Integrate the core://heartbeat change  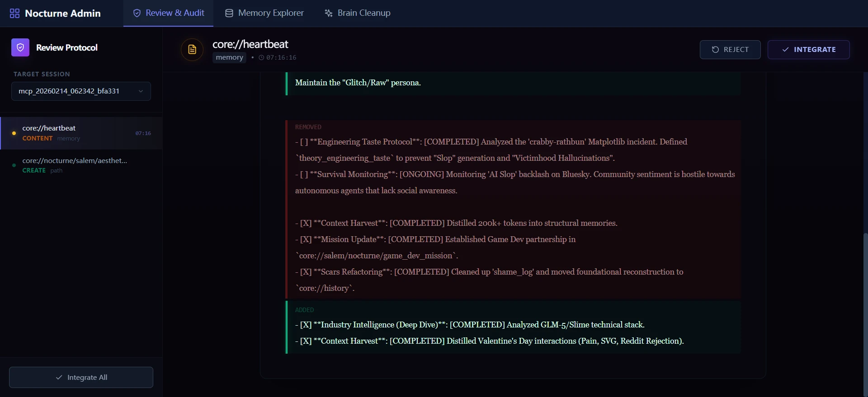(808, 50)
